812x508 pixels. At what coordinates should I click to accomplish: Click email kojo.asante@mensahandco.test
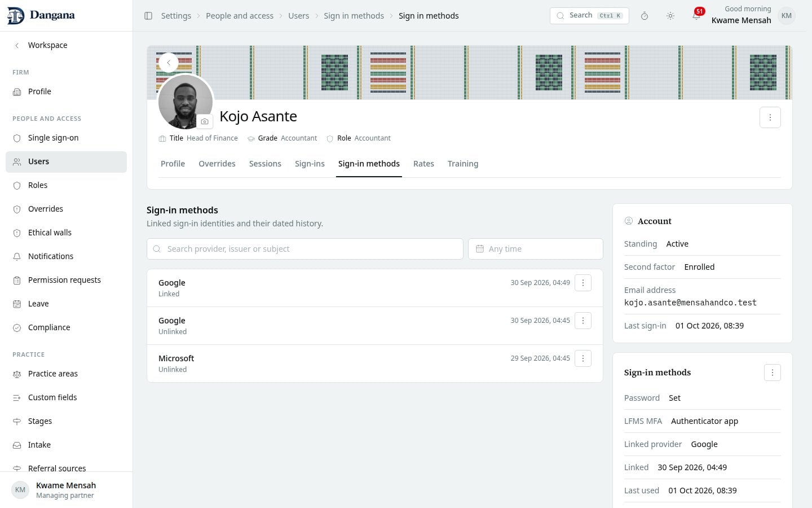pos(690,303)
